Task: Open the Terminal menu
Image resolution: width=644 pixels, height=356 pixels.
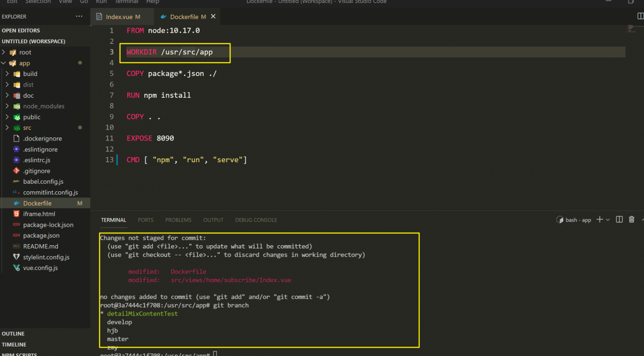Action: click(x=126, y=2)
